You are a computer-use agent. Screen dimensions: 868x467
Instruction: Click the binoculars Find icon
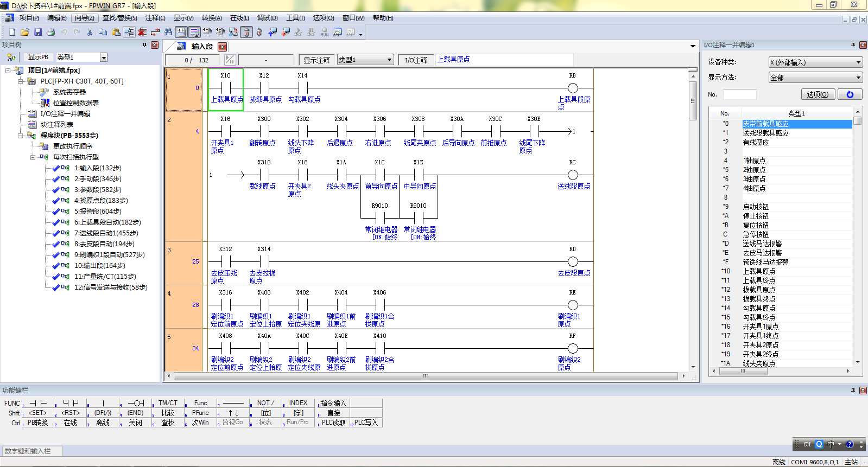click(168, 33)
